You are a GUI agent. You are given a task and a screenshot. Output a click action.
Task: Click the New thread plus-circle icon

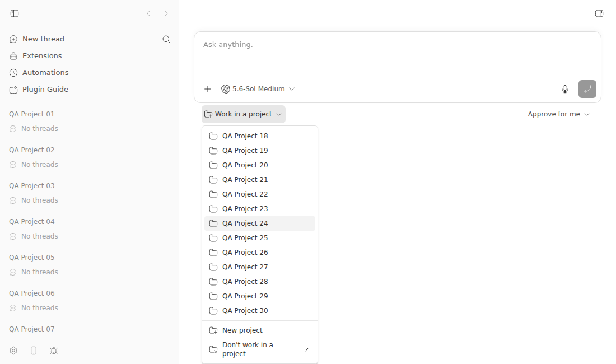point(13,39)
